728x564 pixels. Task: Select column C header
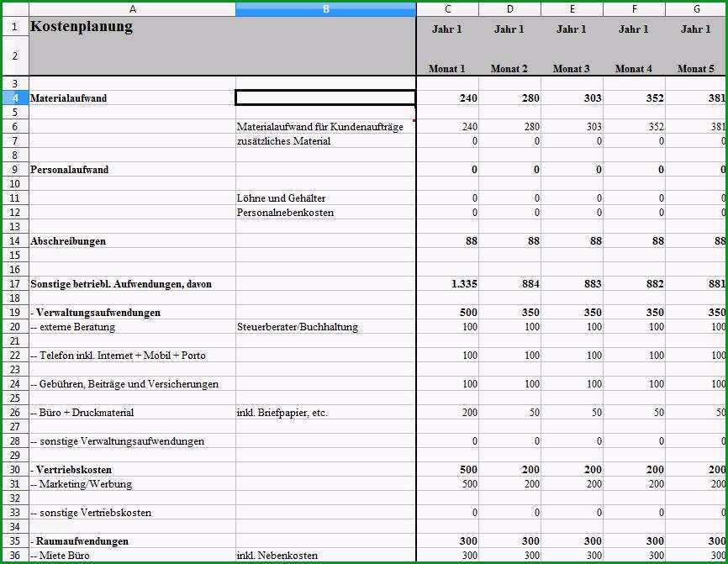(447, 8)
